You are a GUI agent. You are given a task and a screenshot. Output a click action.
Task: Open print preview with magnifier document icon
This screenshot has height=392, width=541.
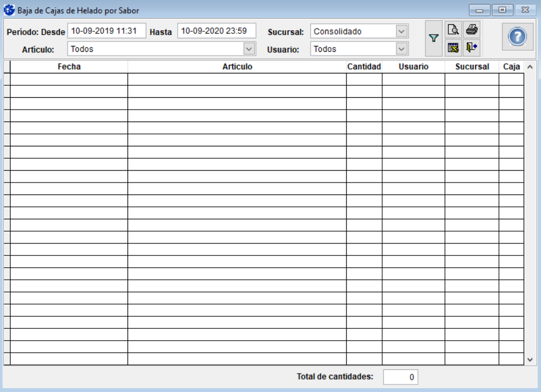(453, 29)
